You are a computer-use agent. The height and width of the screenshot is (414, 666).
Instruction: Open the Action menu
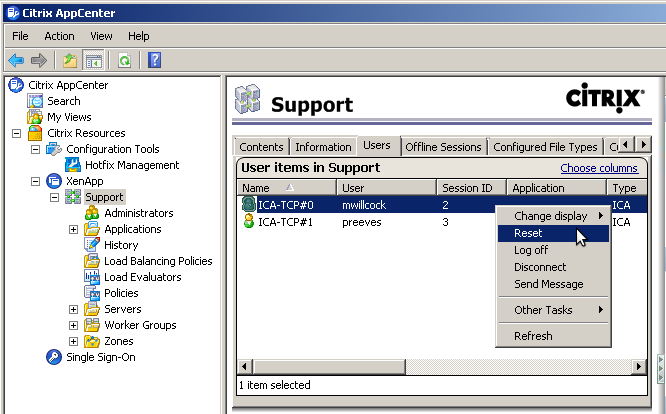click(x=59, y=36)
